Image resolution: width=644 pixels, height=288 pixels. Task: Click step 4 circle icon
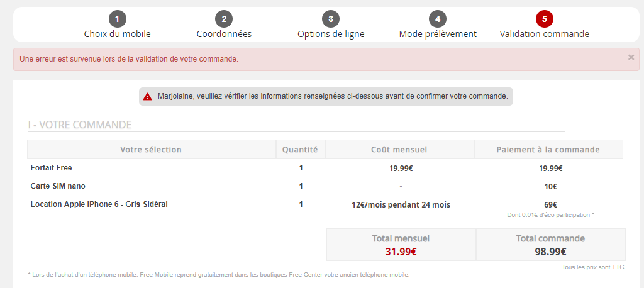[438, 19]
